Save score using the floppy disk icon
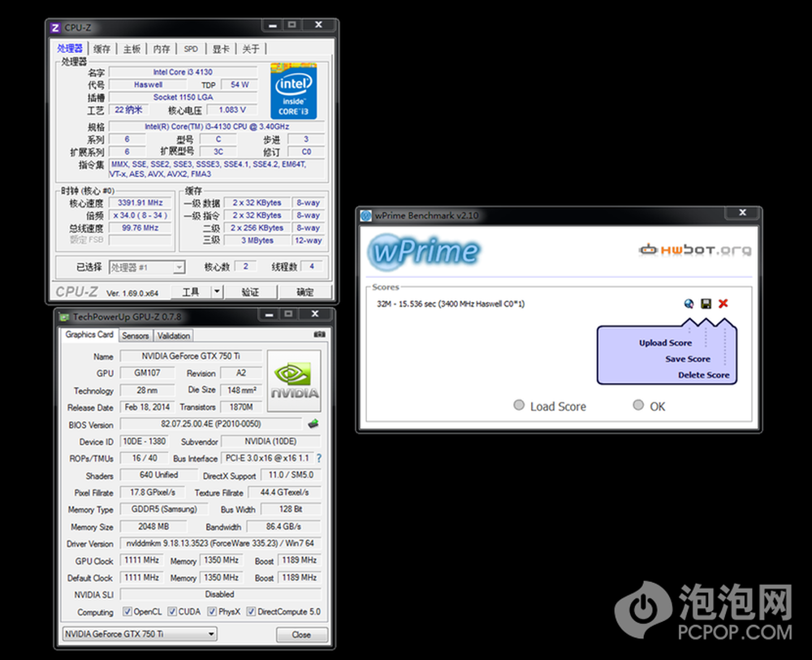Viewport: 812px width, 660px height. pyautogui.click(x=706, y=304)
